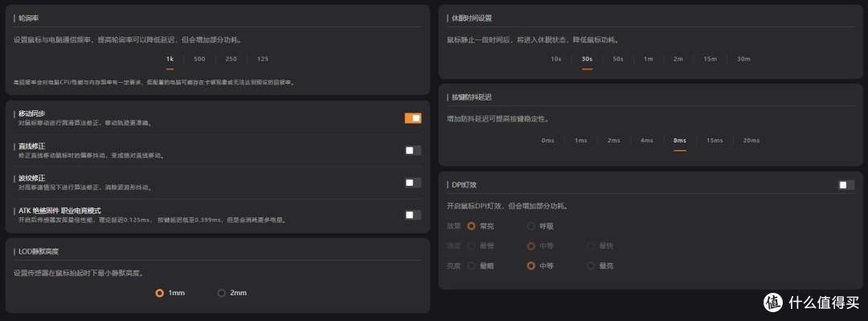Screen dimensions: 868x321
Task: Select 常亮 steady light effect
Action: (480, 226)
